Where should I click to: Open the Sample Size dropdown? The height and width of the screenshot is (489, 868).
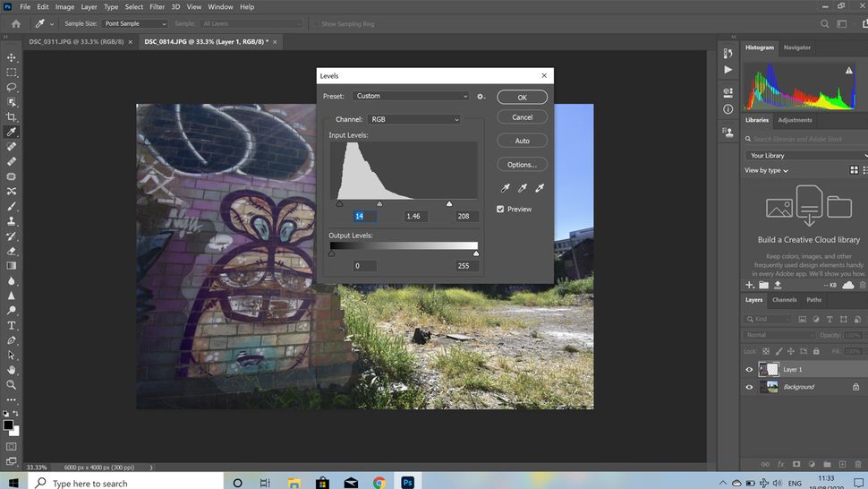point(134,24)
